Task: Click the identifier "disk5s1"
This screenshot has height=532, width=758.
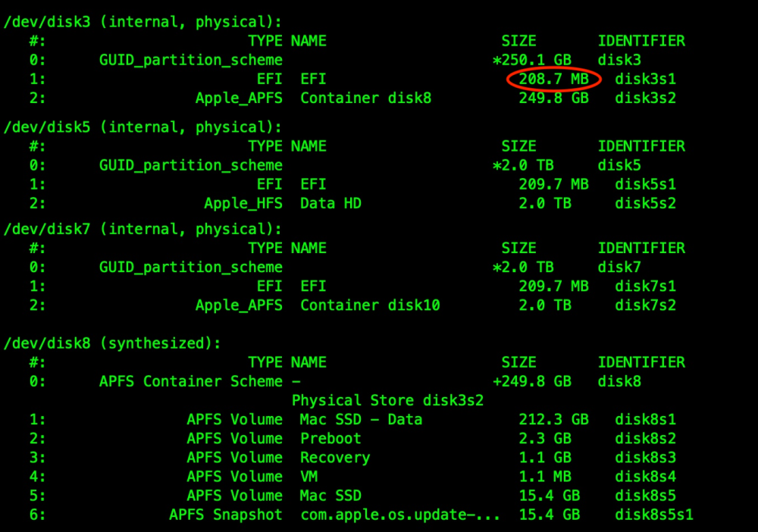Action: [645, 185]
